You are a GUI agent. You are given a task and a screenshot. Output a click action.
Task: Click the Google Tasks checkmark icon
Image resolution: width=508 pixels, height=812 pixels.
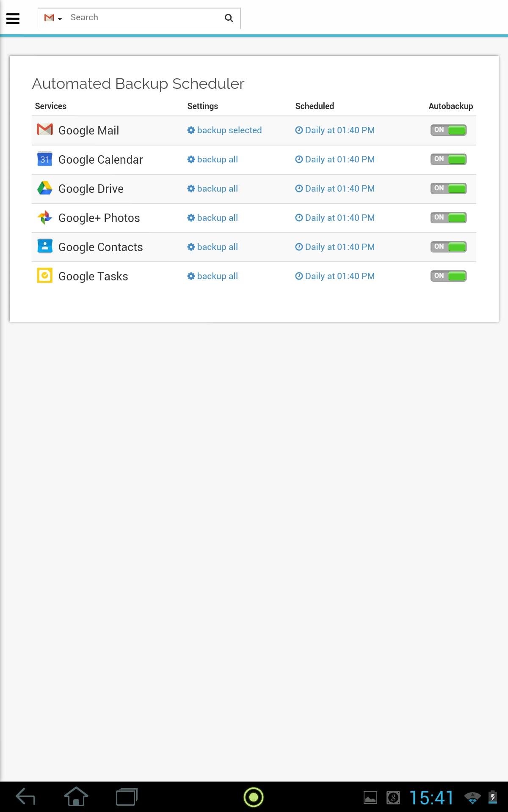(45, 275)
